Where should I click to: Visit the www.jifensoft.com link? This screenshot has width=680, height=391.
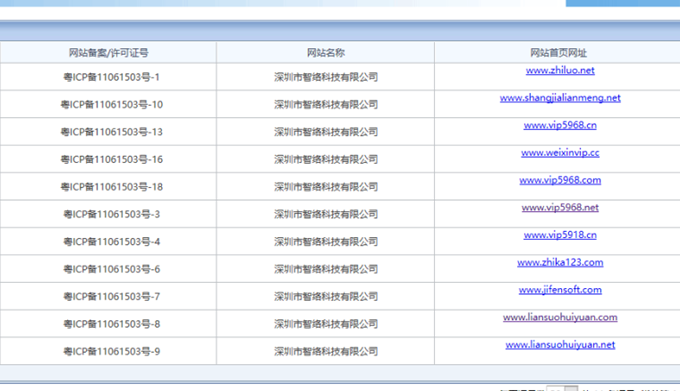(560, 290)
